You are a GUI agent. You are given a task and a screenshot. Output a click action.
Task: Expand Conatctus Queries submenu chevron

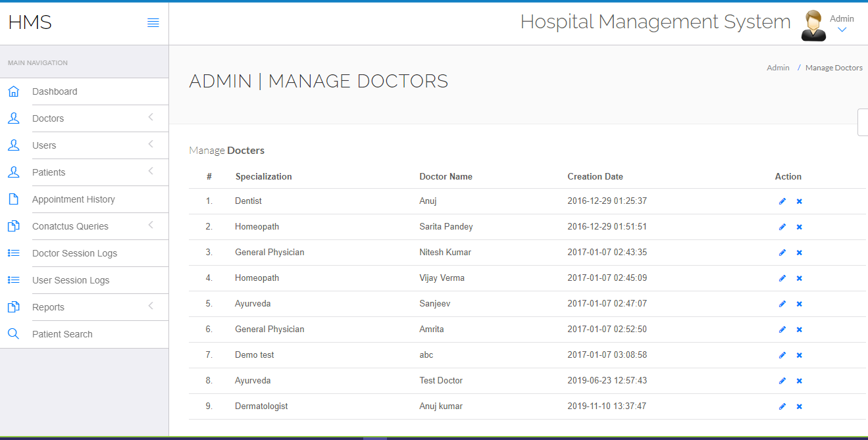[151, 225]
